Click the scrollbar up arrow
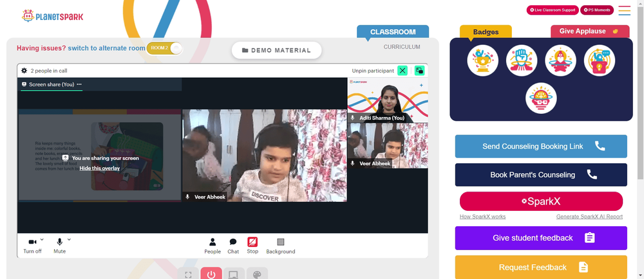 tap(640, 3)
